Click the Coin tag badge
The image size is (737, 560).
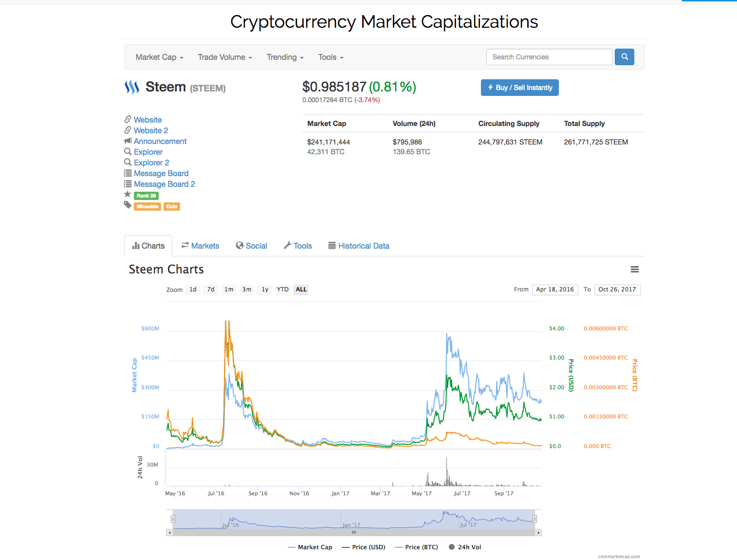[172, 206]
